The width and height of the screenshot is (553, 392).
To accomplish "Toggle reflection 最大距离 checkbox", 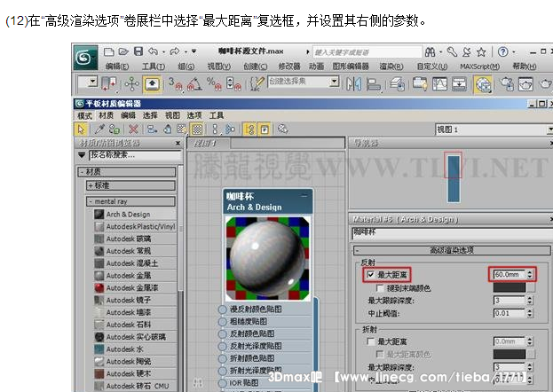I will [371, 274].
